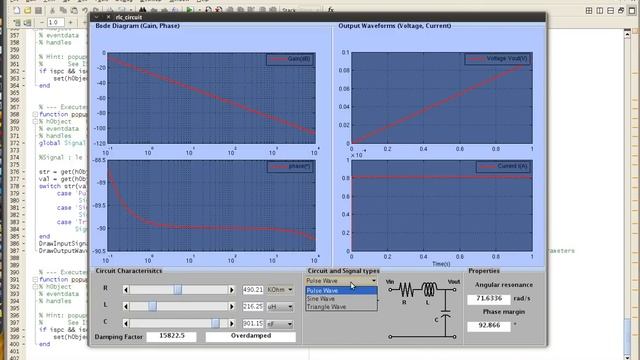The height and width of the screenshot is (360, 640).
Task: Collapse the signal type popup showing Pulse Wave
Action: pyautogui.click(x=341, y=281)
